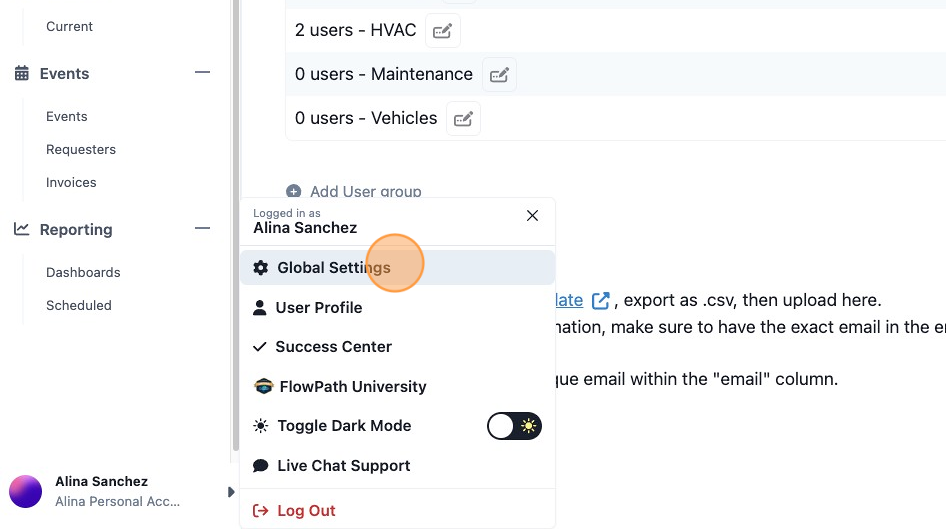Select the '0 users - Maintenance' text
The image size is (946, 529).
[x=384, y=74]
